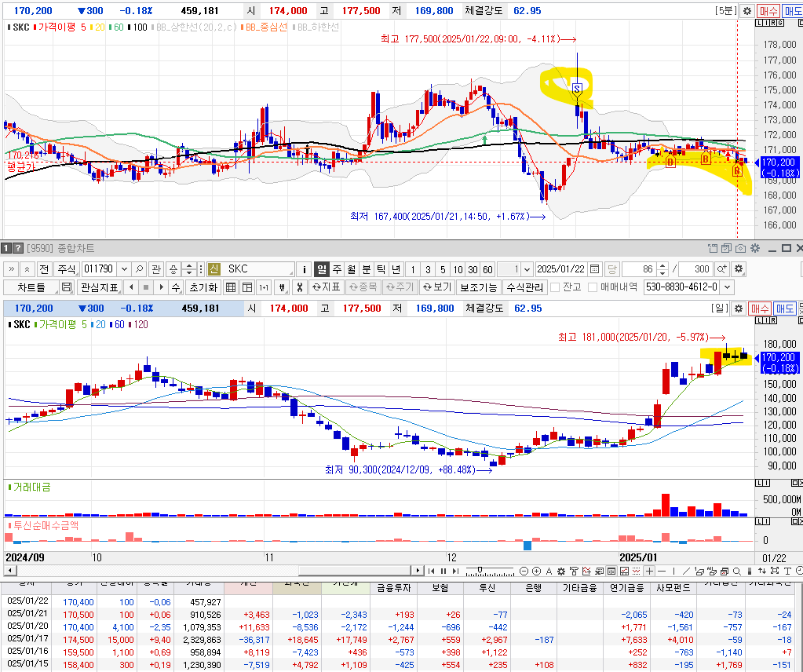Select text T annotation tool

(x=787, y=571)
